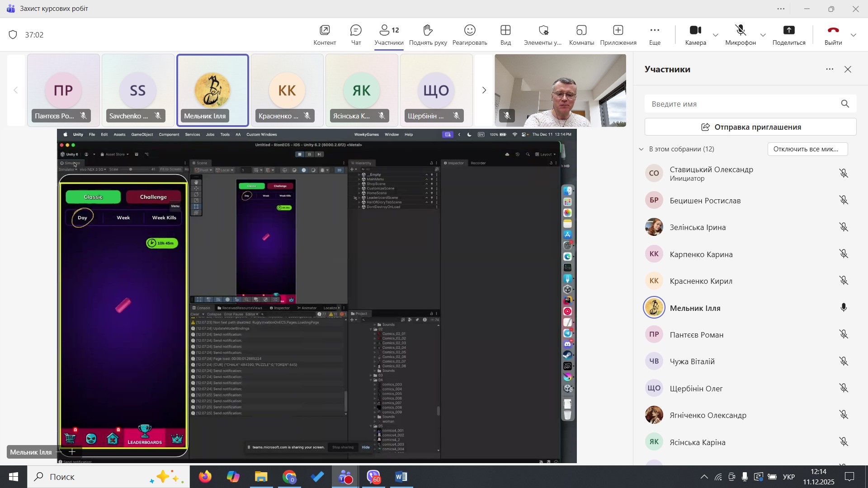Open the Apps panel
868x488 pixels.
tap(618, 35)
